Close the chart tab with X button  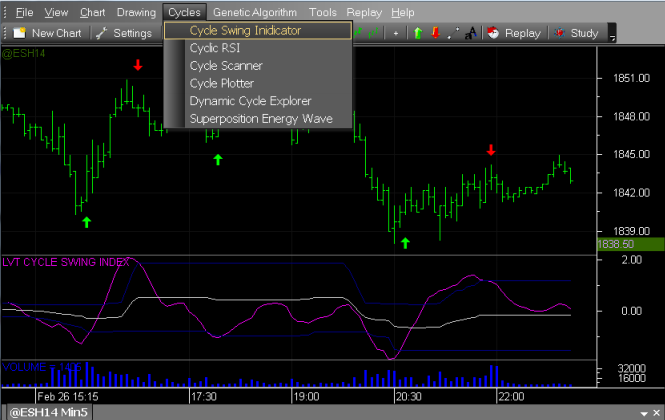[x=659, y=412]
